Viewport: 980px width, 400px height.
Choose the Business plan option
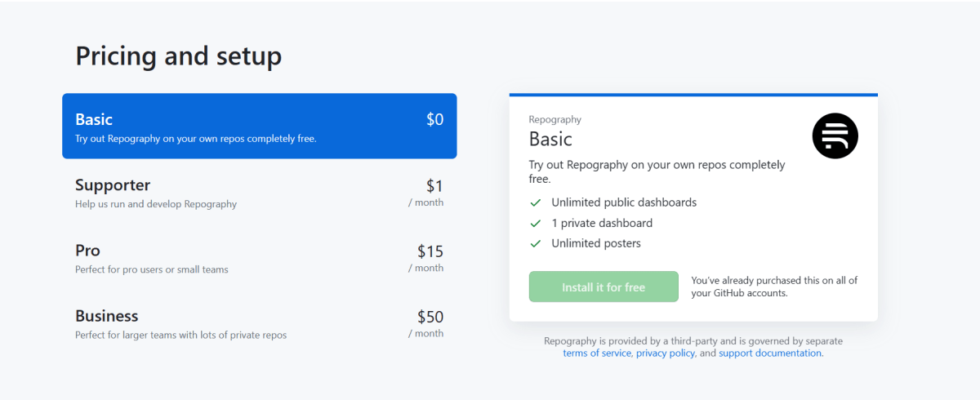point(260,323)
